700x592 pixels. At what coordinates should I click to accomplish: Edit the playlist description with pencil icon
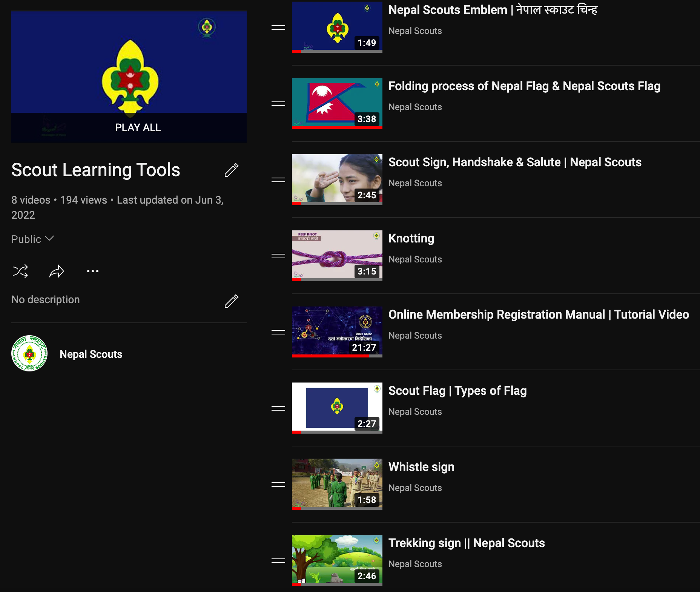coord(232,301)
